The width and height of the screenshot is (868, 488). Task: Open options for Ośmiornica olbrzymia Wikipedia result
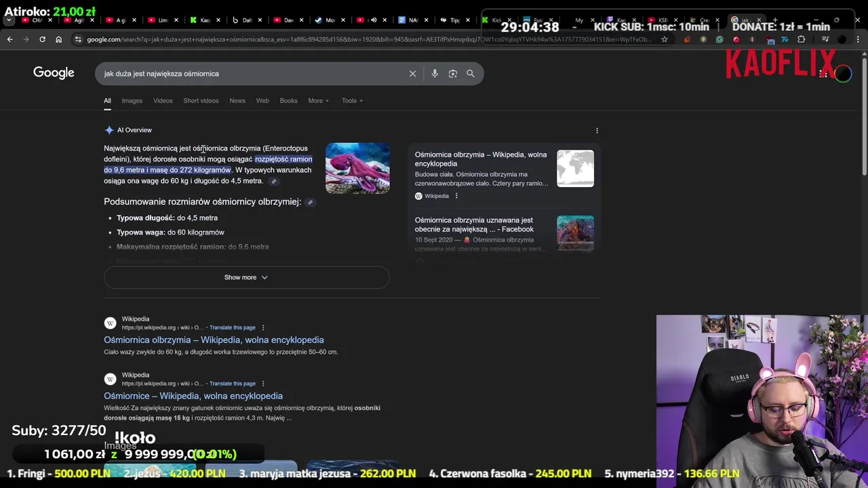click(x=263, y=327)
